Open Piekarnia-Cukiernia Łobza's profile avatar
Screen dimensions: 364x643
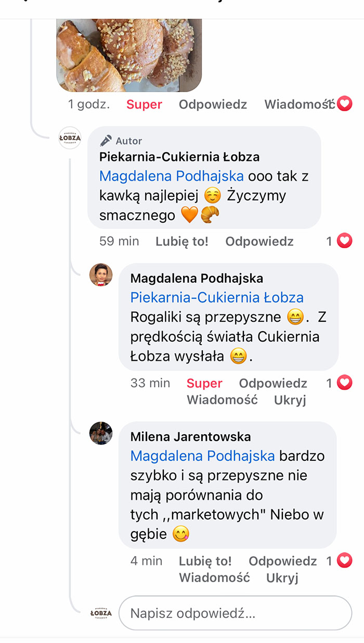[x=69, y=138]
